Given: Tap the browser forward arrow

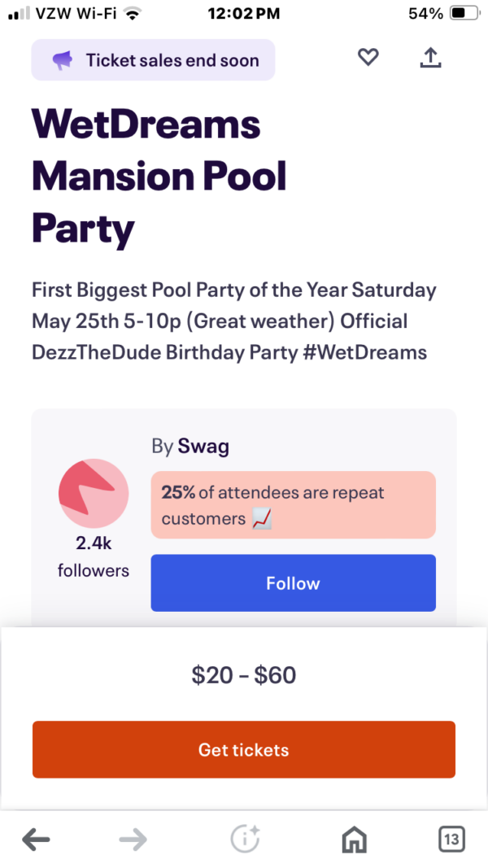Looking at the screenshot, I should tap(133, 839).
